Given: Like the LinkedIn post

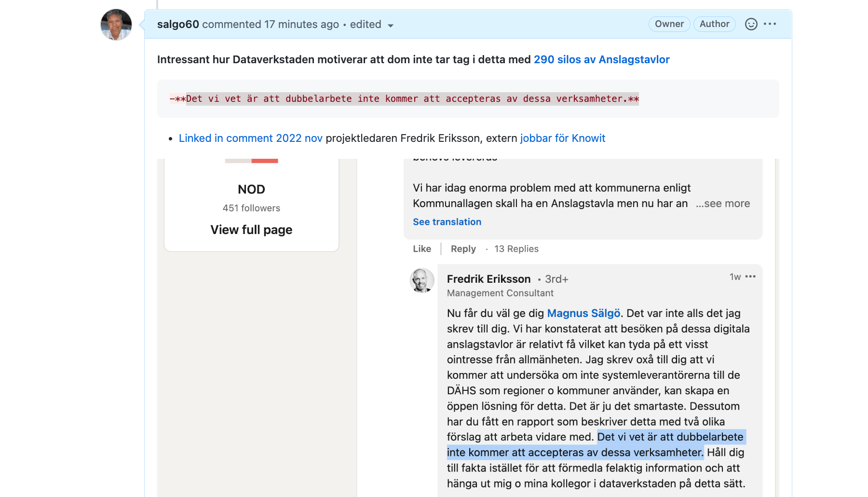Looking at the screenshot, I should click(422, 249).
